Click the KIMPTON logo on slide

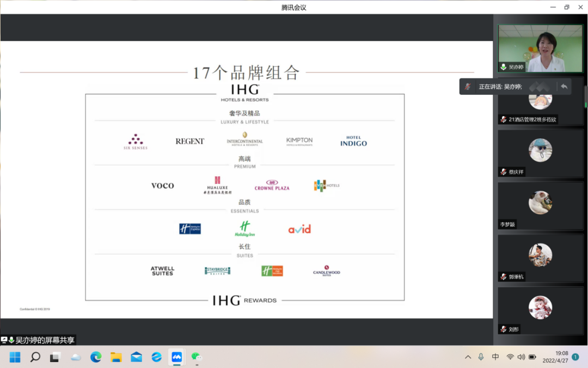click(x=299, y=141)
